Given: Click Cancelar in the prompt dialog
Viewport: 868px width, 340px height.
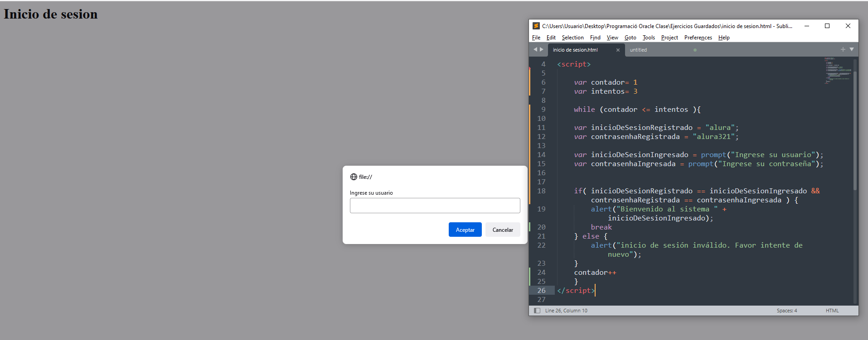Looking at the screenshot, I should (x=503, y=230).
